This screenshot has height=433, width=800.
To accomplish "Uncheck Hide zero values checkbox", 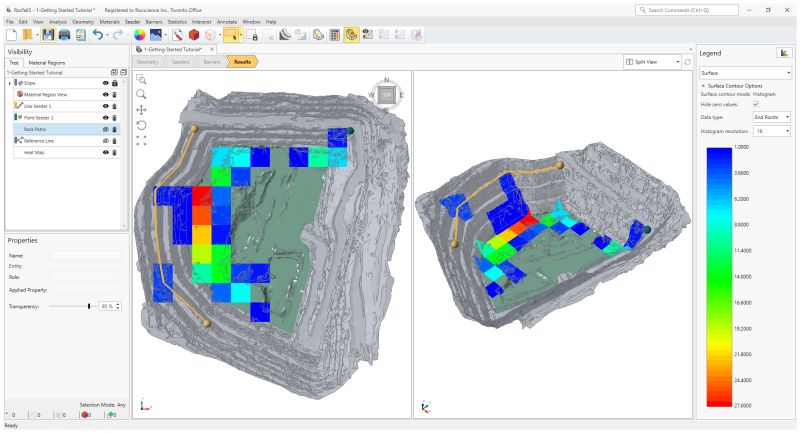I will (756, 104).
